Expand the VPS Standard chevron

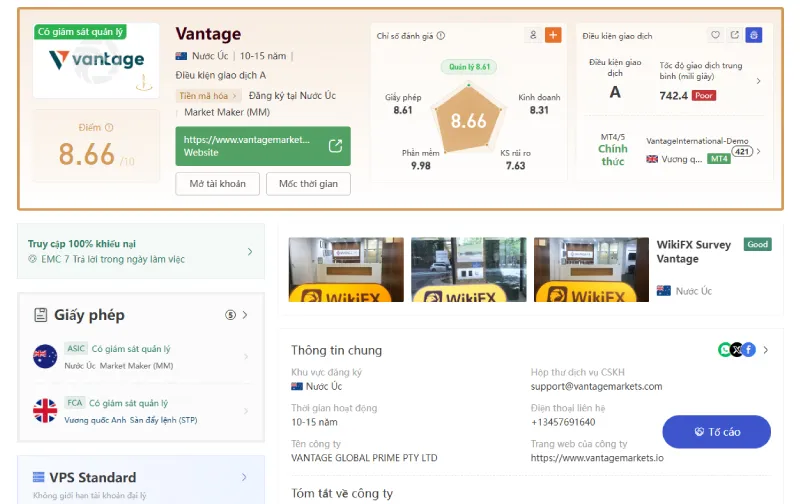pos(244,477)
